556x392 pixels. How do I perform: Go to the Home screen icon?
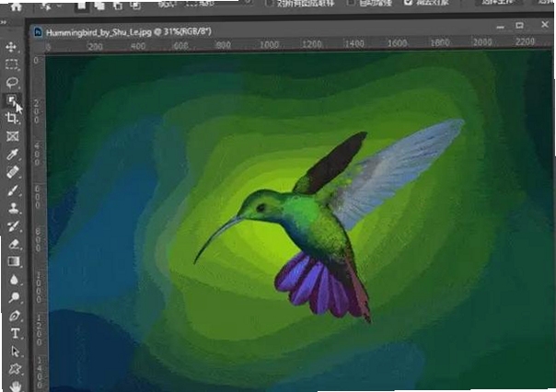16,6
